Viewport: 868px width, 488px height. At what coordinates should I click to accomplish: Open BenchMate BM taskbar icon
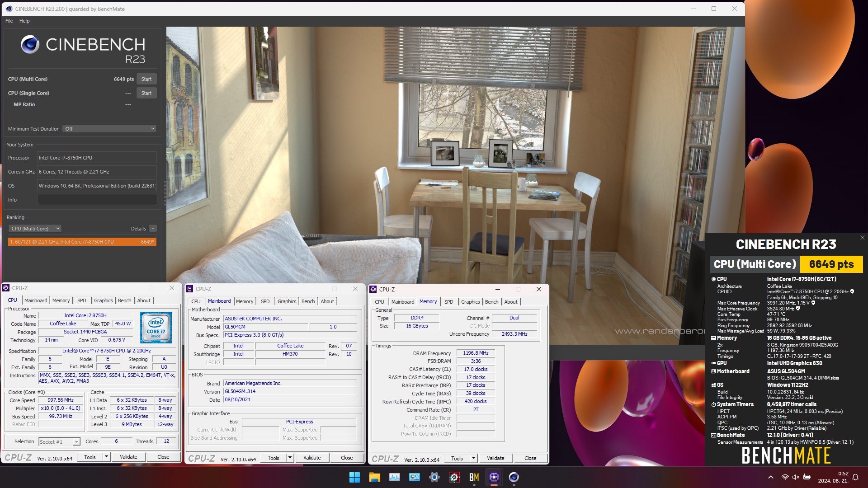[x=474, y=477]
